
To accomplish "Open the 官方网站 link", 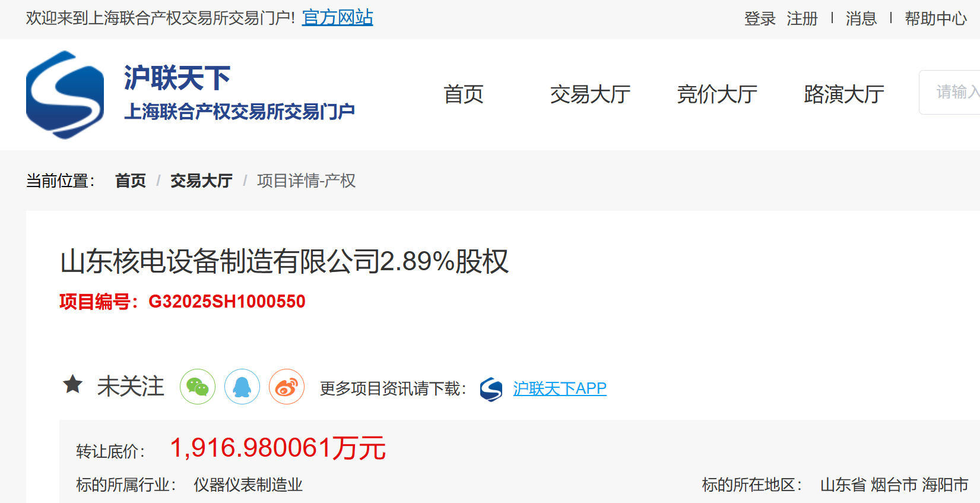I will 338,18.
